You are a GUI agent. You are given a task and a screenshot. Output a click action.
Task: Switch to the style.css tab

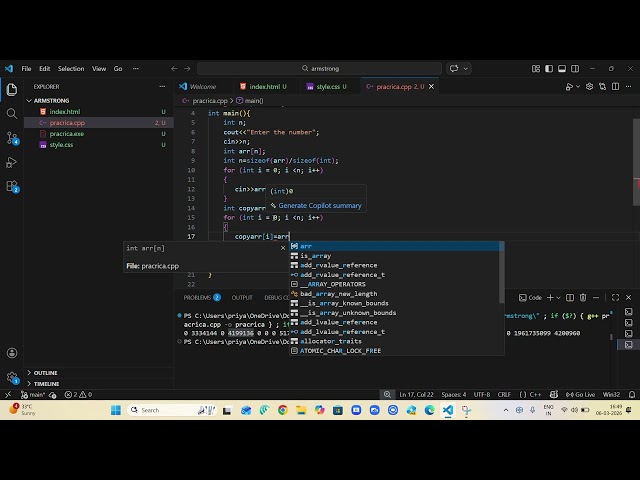(x=331, y=87)
